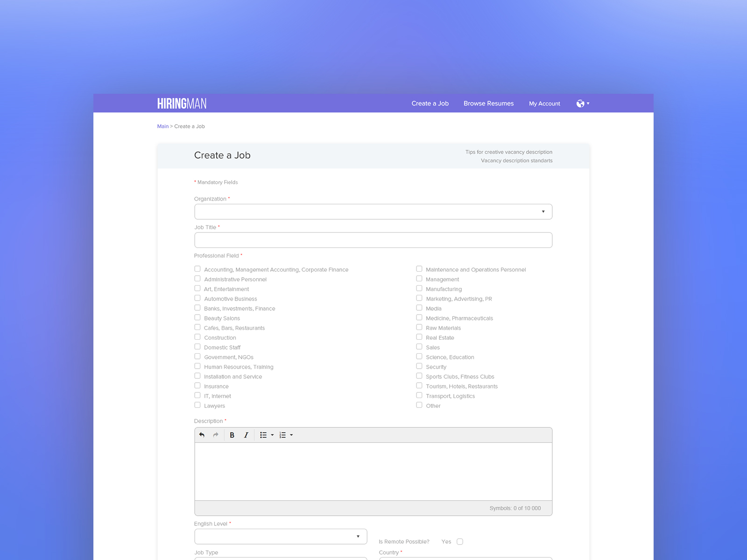
Task: Open bulleted list style options arrow
Action: (x=272, y=435)
